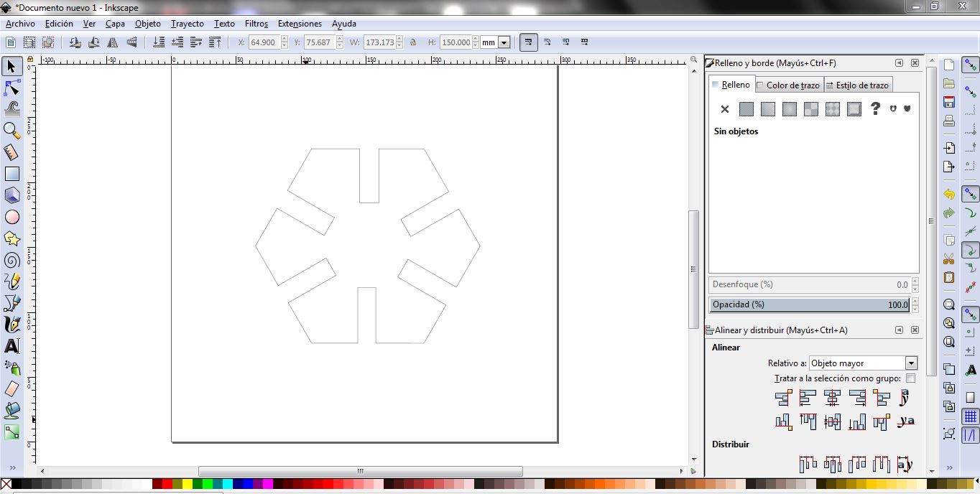This screenshot has width=980, height=494.
Task: Select the Zoom tool in toolbox
Action: pos(11,131)
